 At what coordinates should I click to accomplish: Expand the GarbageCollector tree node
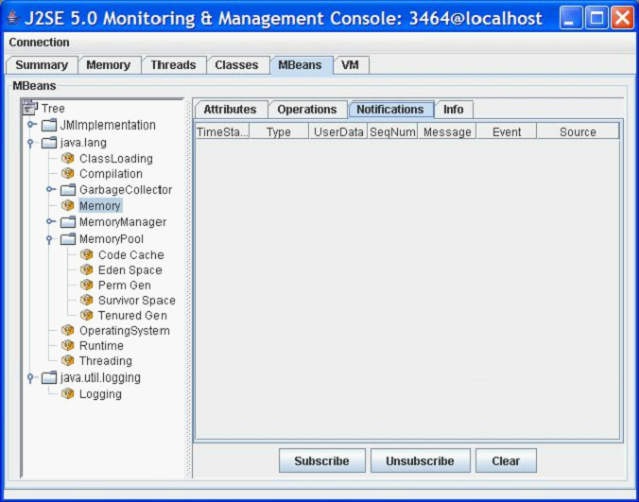[x=51, y=189]
